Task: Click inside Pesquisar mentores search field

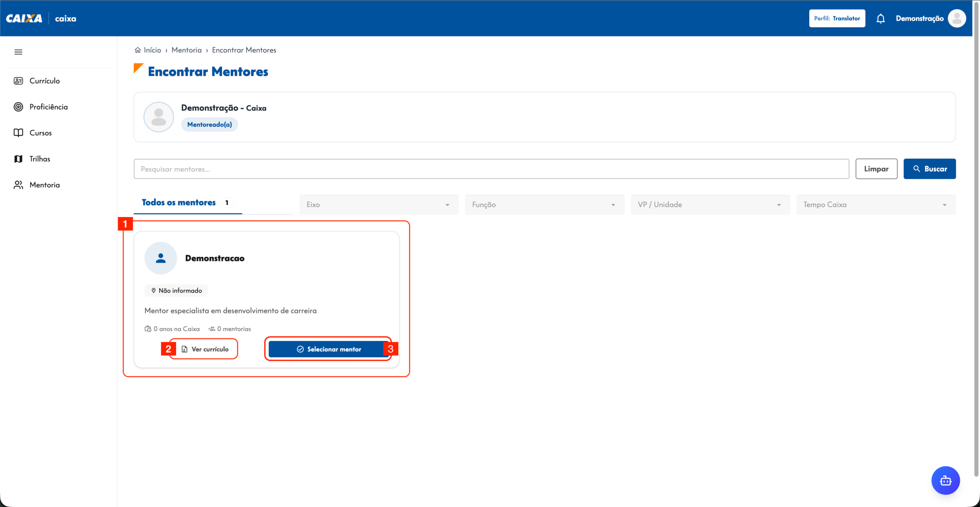Action: [x=491, y=169]
